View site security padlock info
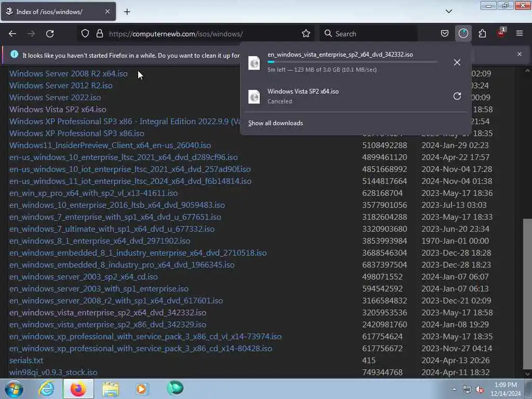Screen dimensions: 532x399 99,34
